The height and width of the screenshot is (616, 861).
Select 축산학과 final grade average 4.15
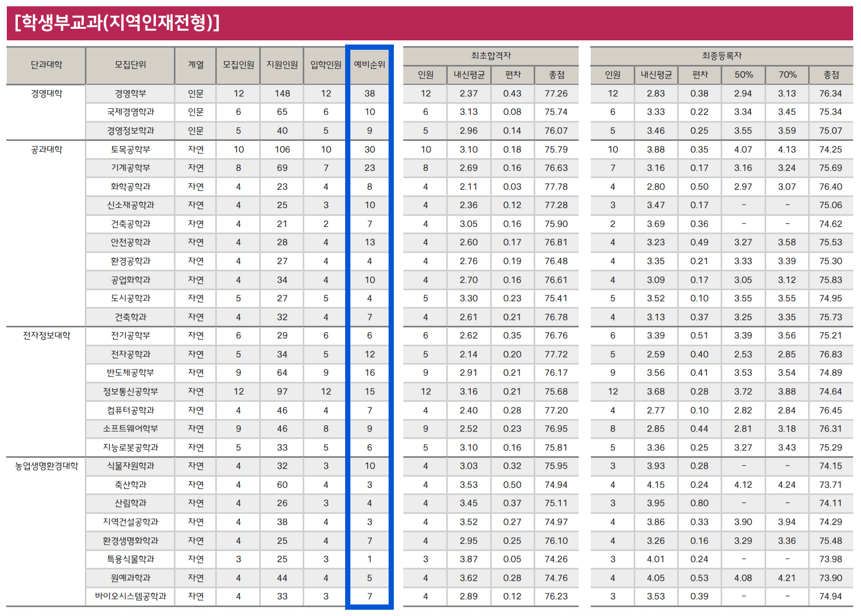coord(656,485)
